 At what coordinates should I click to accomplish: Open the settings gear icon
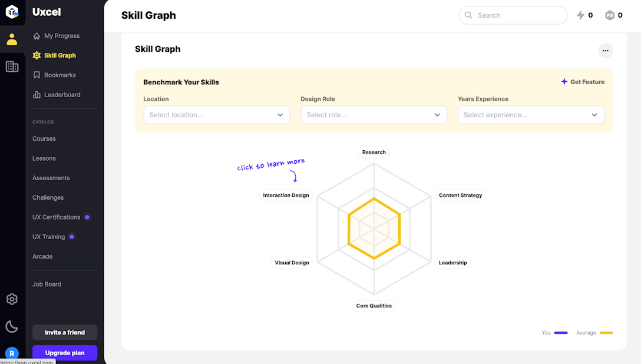coord(12,299)
